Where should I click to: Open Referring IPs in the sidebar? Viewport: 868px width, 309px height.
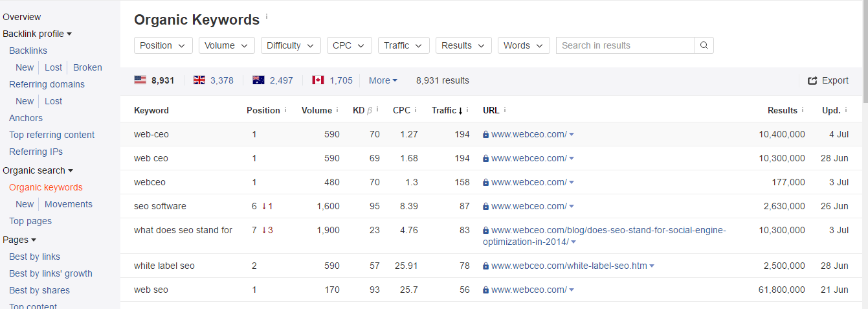pos(36,152)
